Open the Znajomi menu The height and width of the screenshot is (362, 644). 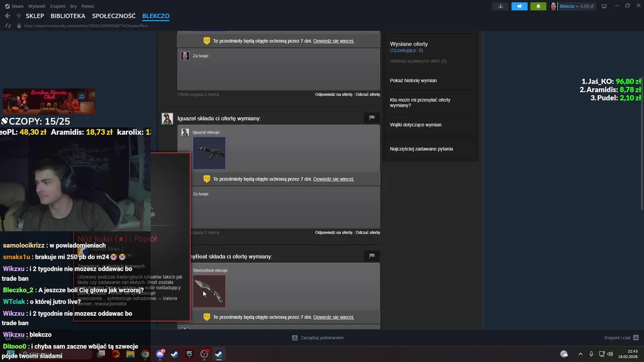[x=58, y=6]
